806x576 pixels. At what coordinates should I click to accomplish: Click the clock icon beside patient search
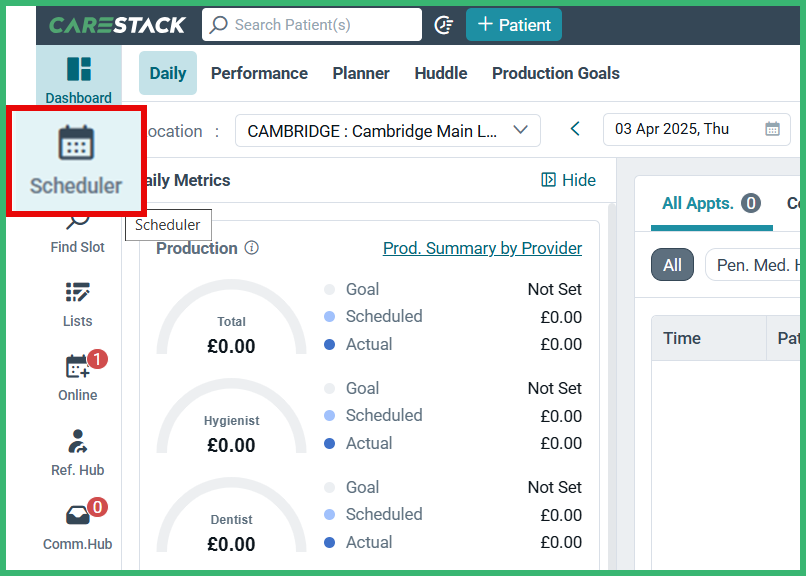[x=443, y=25]
